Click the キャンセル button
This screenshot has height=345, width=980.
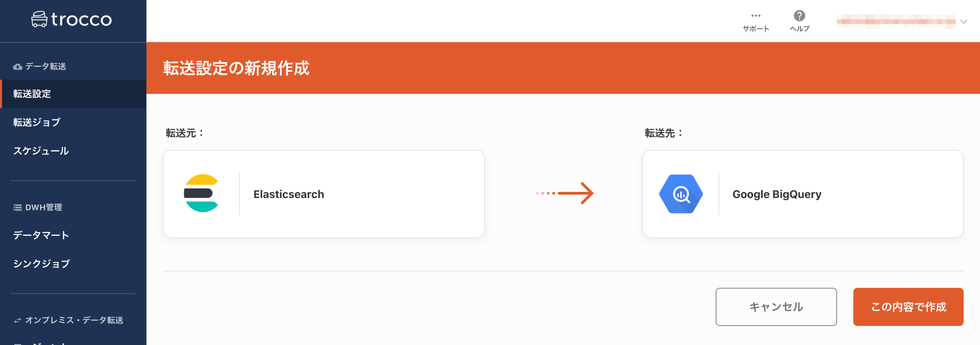coord(776,307)
